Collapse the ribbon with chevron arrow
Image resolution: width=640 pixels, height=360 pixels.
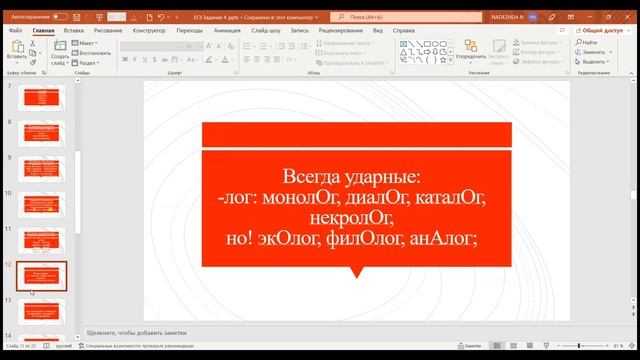click(631, 73)
